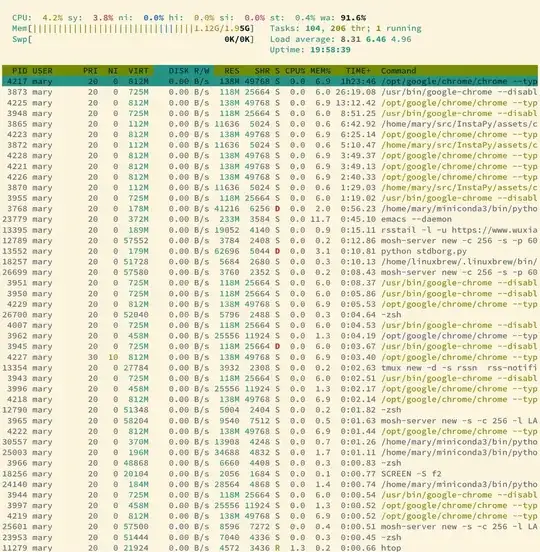Select google-chrome process PID 3951

click(x=270, y=283)
